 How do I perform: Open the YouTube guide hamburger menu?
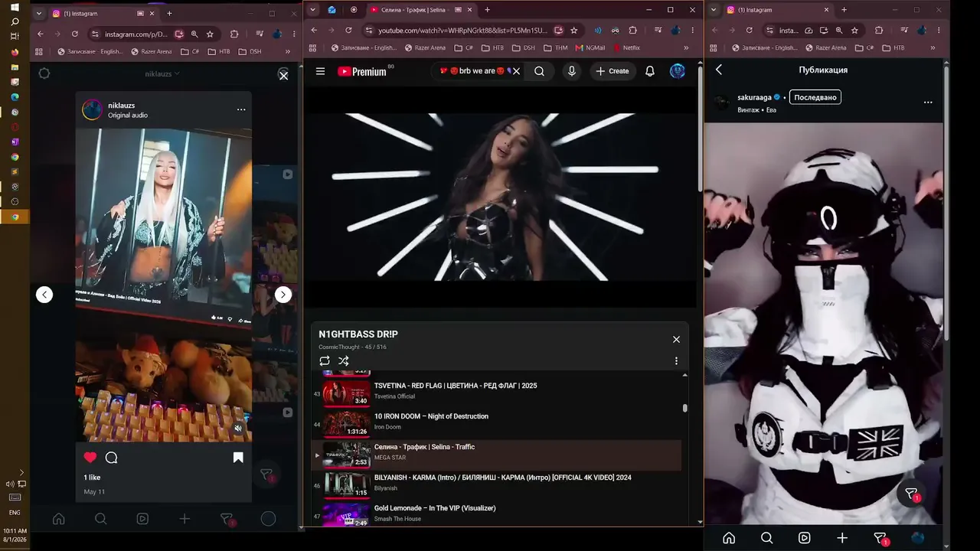pyautogui.click(x=320, y=71)
